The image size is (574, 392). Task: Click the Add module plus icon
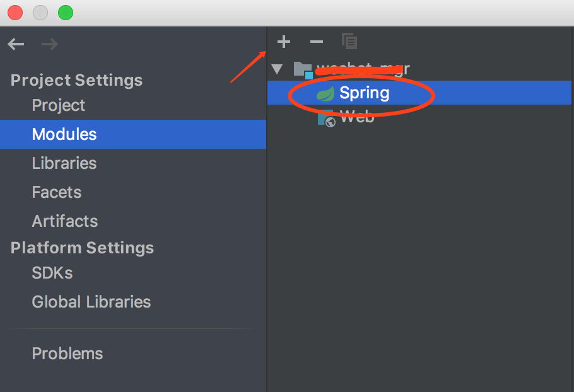coord(283,42)
